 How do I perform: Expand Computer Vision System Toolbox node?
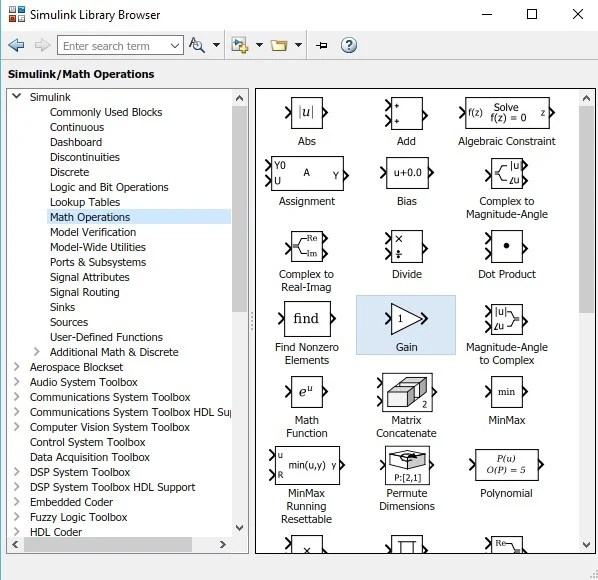[16, 427]
